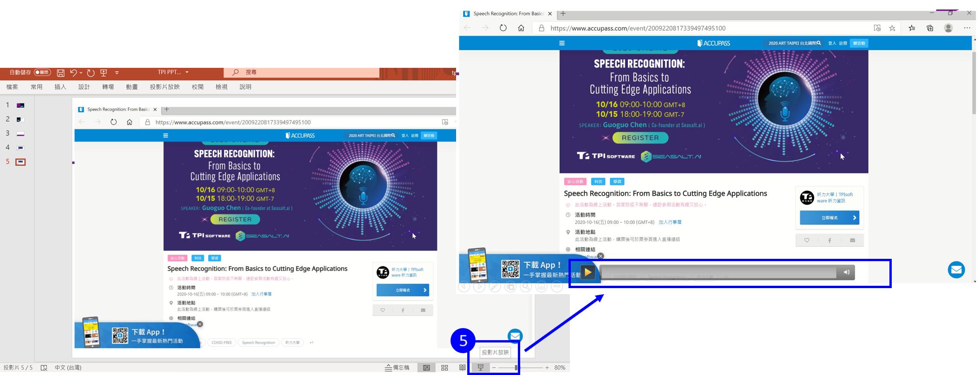Open the Collections icon in the right browser
980x375 pixels.
tap(930, 28)
